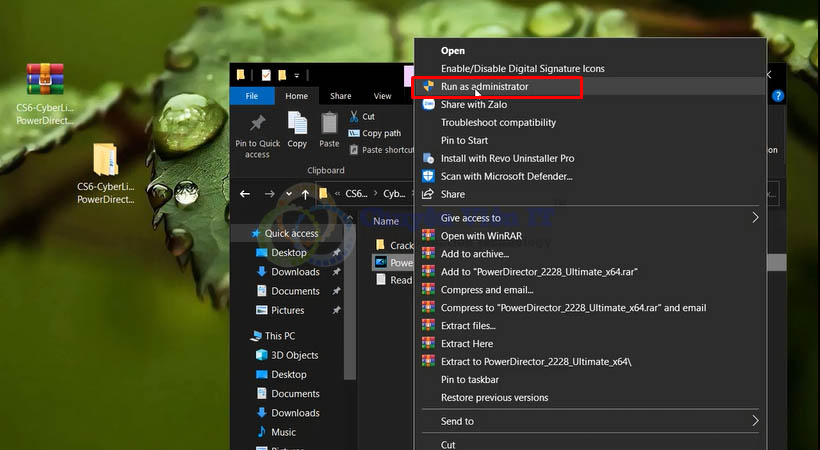Click the Pin to Quick access icon
Image resolution: width=820 pixels, height=450 pixels.
257,124
